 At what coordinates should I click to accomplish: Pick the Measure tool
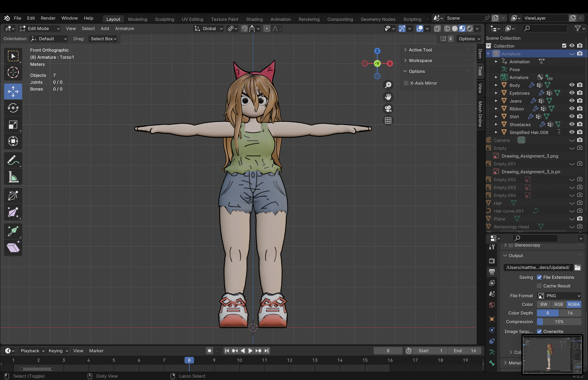point(13,177)
